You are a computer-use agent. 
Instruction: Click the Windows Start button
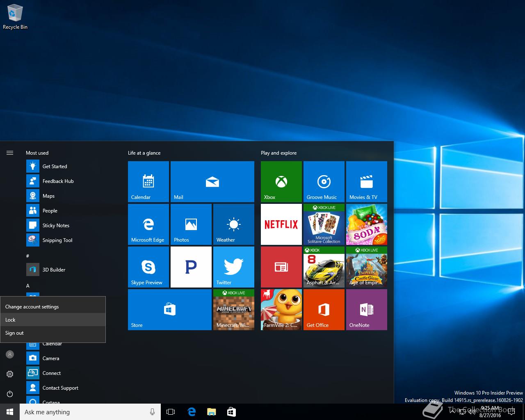coord(10,412)
